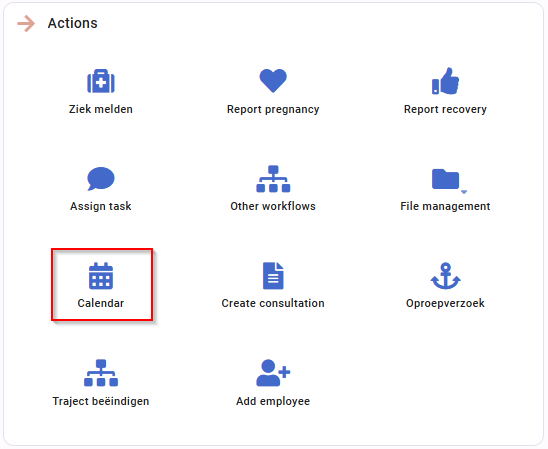Click the Actions header arrow icon

pos(26,23)
